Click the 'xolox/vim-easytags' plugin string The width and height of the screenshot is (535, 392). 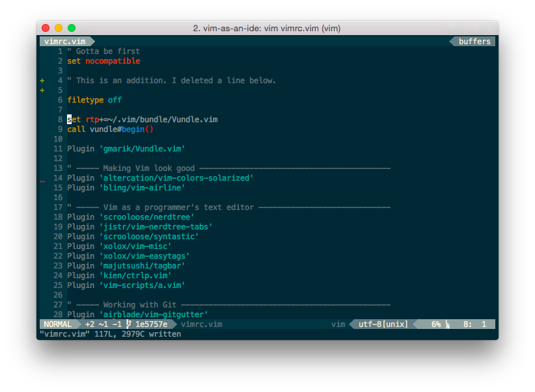pos(144,256)
